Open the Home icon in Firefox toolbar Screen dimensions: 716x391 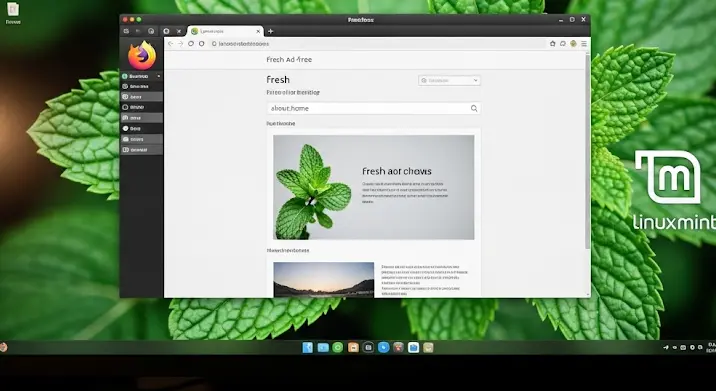[x=553, y=44]
